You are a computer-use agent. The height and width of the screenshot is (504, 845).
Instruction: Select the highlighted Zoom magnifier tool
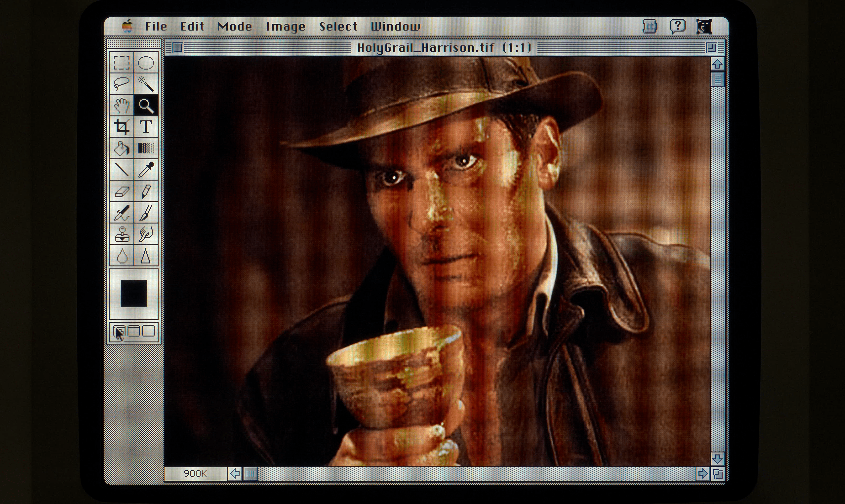coord(146,105)
